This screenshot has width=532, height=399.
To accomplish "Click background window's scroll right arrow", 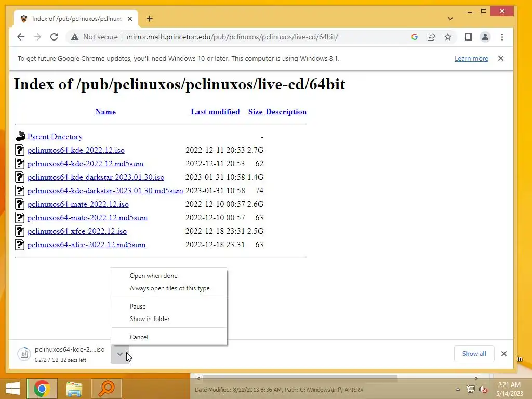I will point(476,378).
